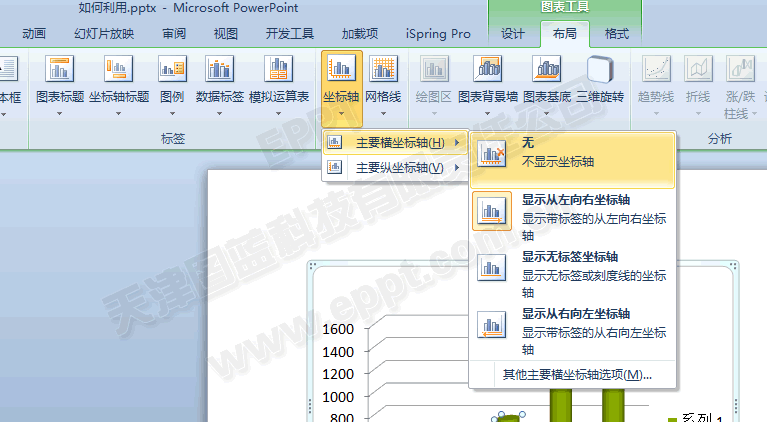Expand the 图表基底 dropdown arrow
Screen dimensions: 767x422
pos(546,113)
